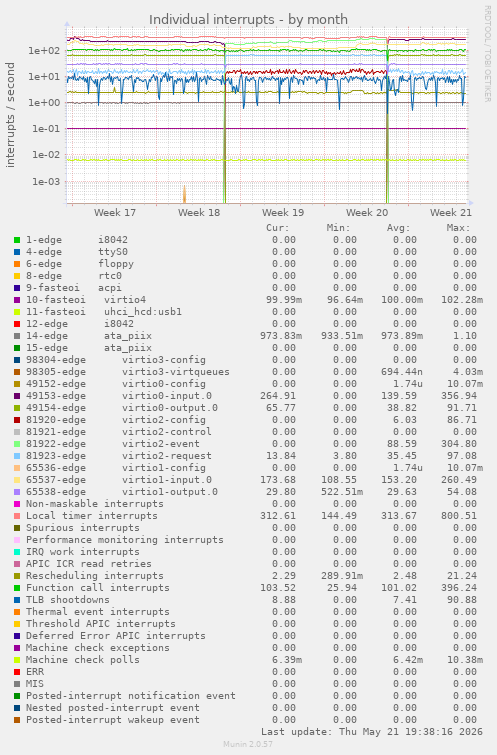Click the swatch beside Local timer interrupts
The width and height of the screenshot is (497, 755).
17,516
